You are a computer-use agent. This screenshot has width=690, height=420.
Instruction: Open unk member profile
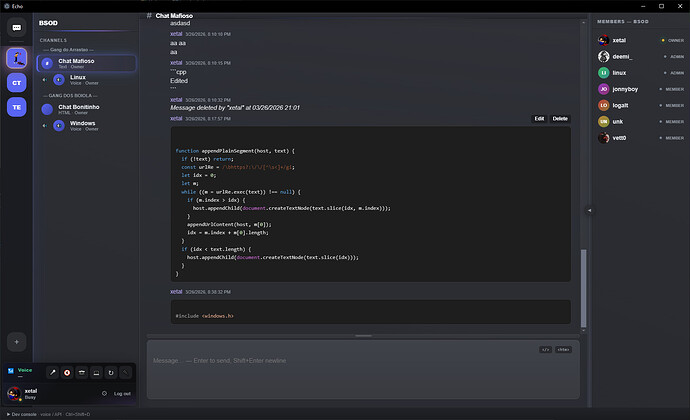pos(641,122)
